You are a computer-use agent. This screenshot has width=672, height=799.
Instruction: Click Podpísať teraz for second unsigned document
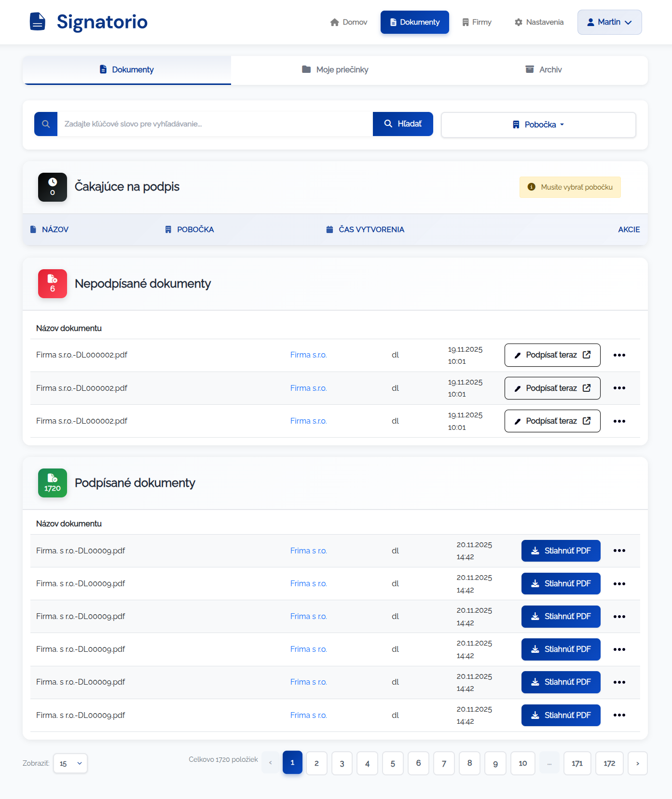point(552,388)
